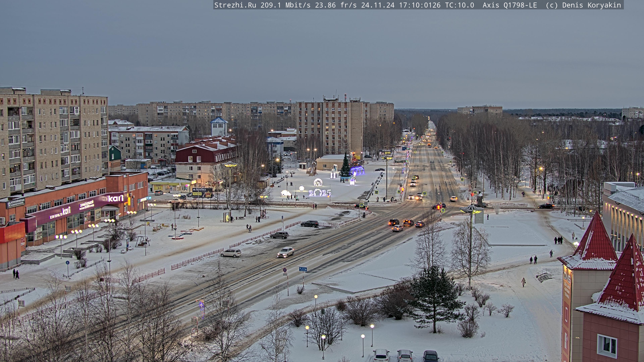Click the 23.86 fr/s frame rate value
644x362 pixels.
tap(336, 5)
